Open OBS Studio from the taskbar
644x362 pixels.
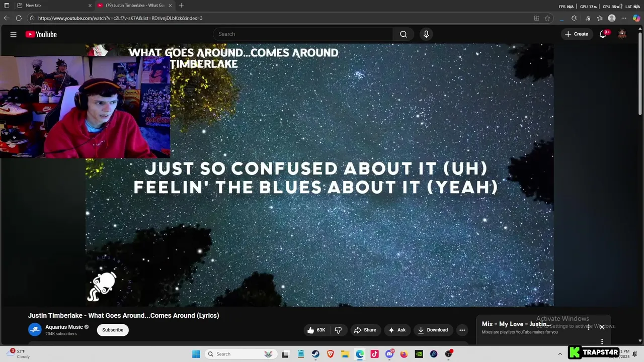[x=448, y=354]
